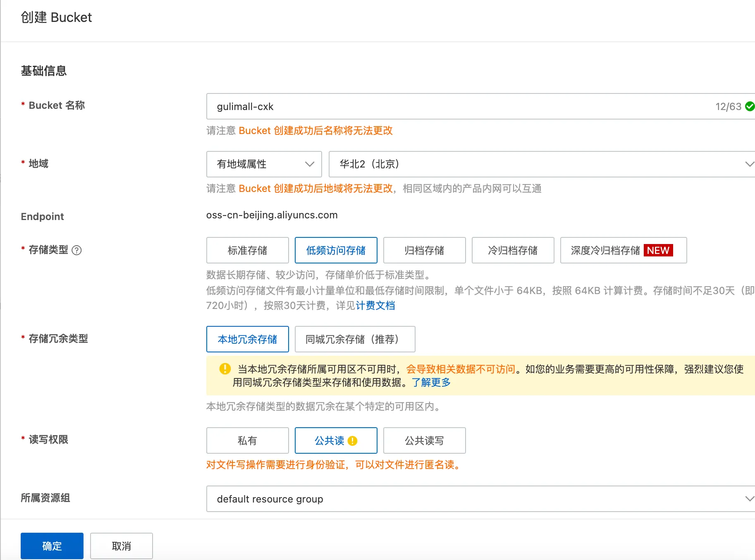The width and height of the screenshot is (755, 560).
Task: Select 低频访问存储 storage type
Action: tap(336, 250)
